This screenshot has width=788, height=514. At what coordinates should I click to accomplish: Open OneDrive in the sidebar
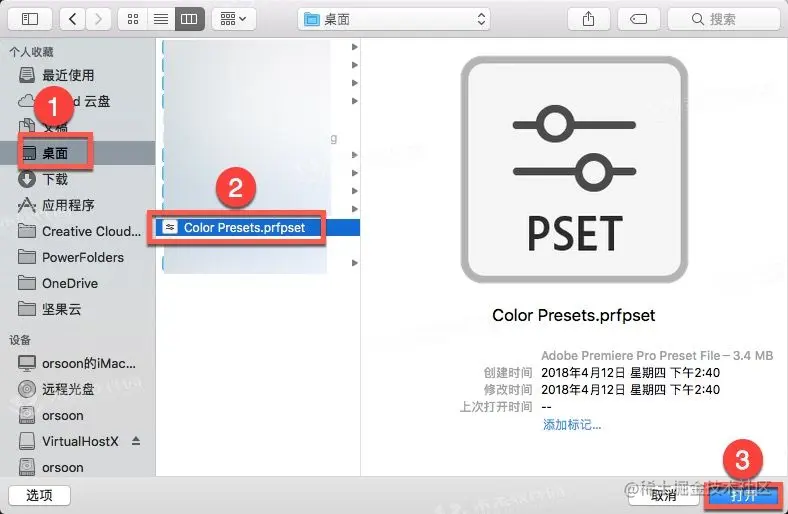point(78,283)
